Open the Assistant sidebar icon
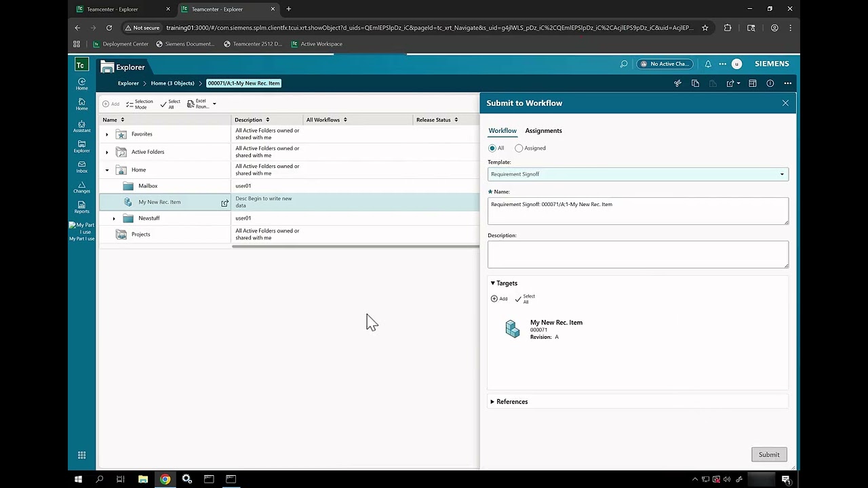Screen dimensions: 868x488 (81, 127)
